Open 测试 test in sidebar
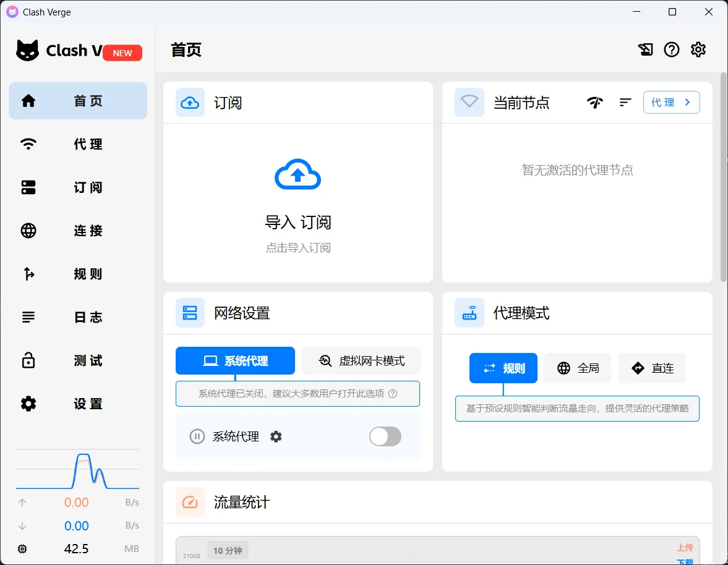This screenshot has height=565, width=728. (77, 360)
